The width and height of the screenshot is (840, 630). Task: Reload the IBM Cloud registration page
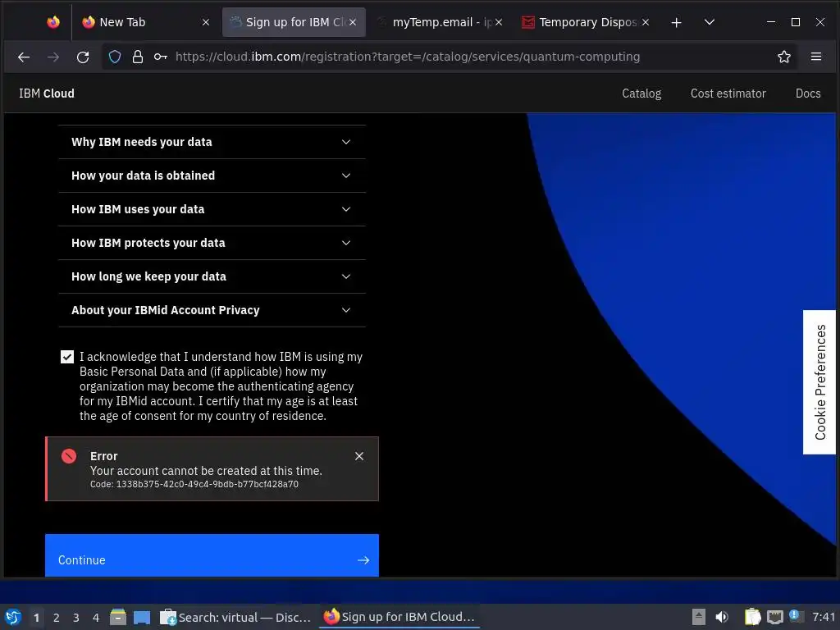(x=83, y=57)
